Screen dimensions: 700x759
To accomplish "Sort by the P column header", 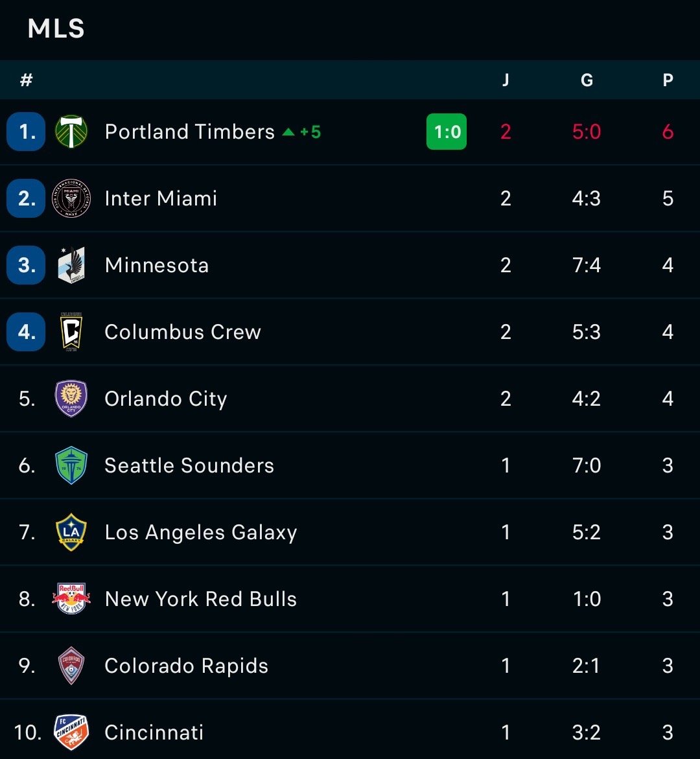I will [668, 80].
